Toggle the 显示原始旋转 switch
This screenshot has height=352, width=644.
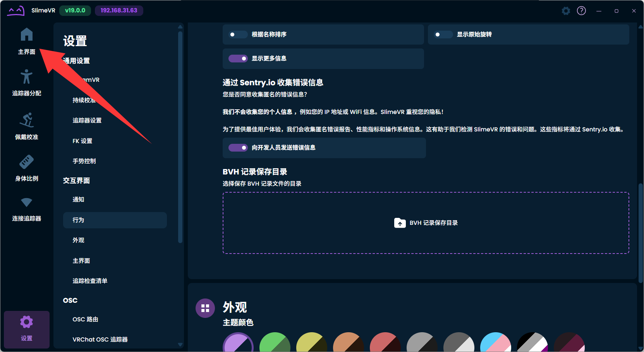pos(443,35)
